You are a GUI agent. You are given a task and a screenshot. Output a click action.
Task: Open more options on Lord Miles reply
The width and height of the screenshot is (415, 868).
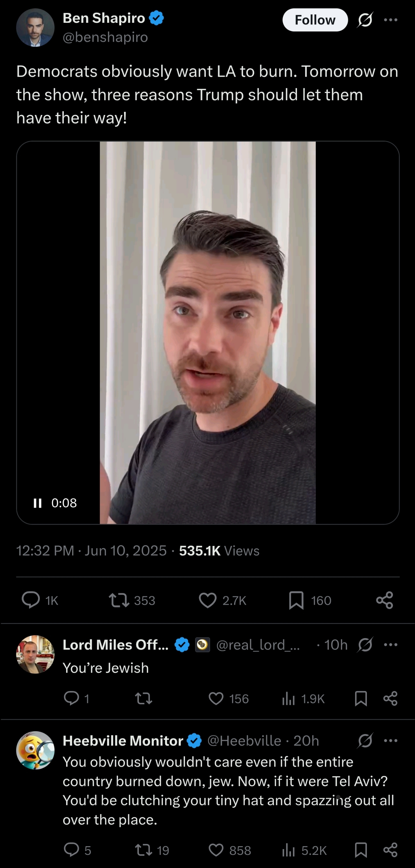(x=390, y=644)
